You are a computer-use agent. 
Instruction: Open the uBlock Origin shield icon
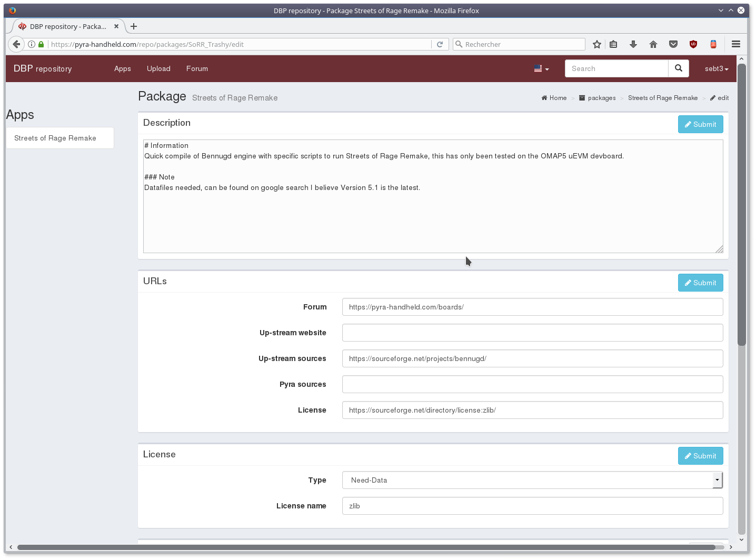click(x=693, y=44)
